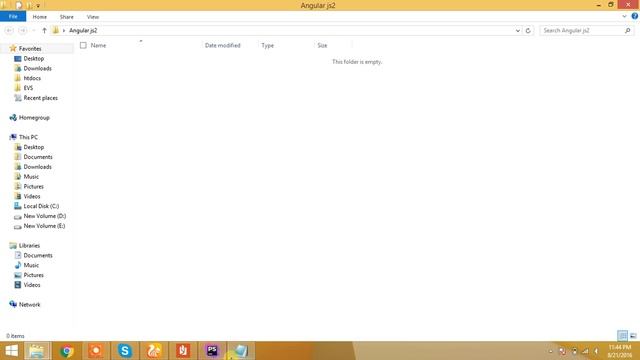Open the htdocs favorite folder
Screen dimensions: 640x360
pyautogui.click(x=32, y=78)
